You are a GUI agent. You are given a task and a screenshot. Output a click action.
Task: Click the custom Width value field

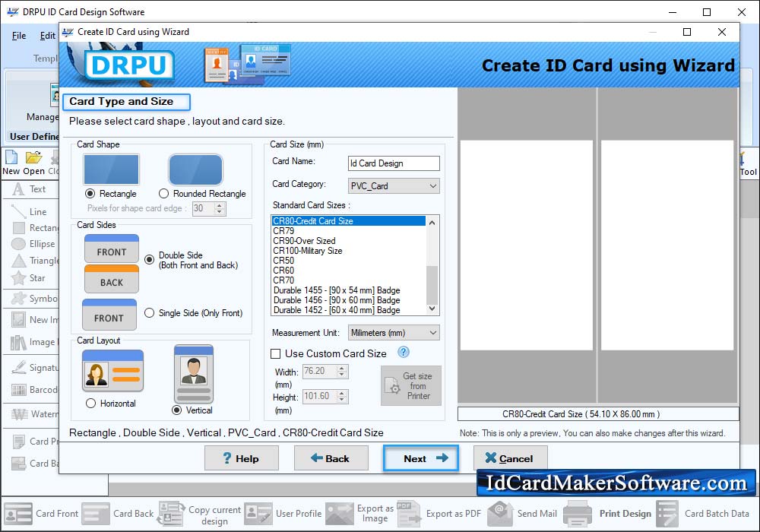tap(320, 371)
